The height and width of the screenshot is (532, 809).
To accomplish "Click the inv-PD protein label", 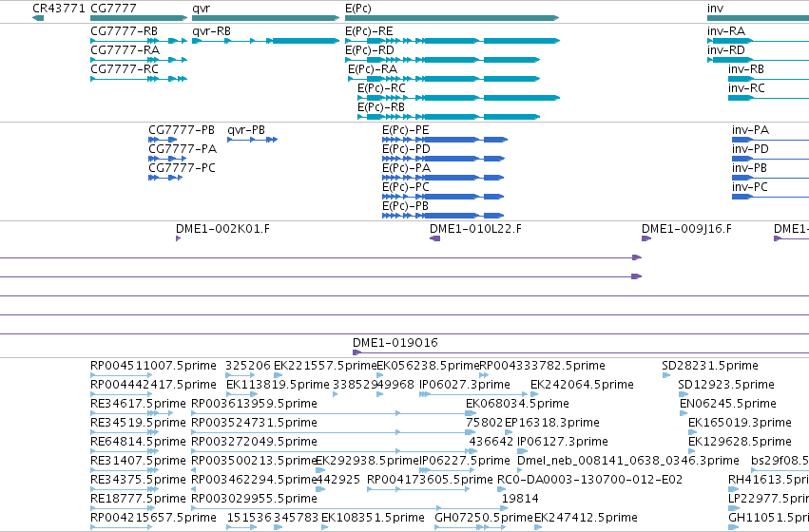I will 750,149.
